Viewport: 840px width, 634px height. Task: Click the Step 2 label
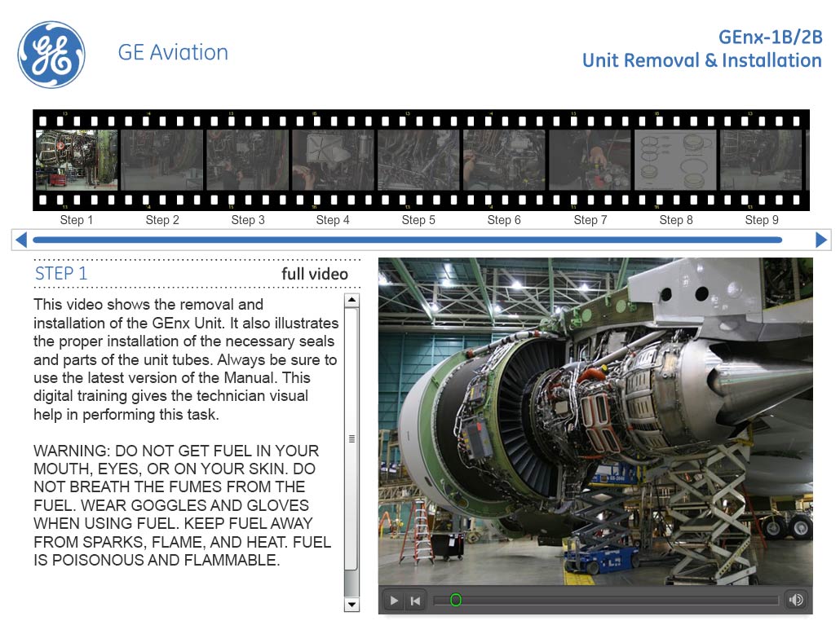pos(162,220)
